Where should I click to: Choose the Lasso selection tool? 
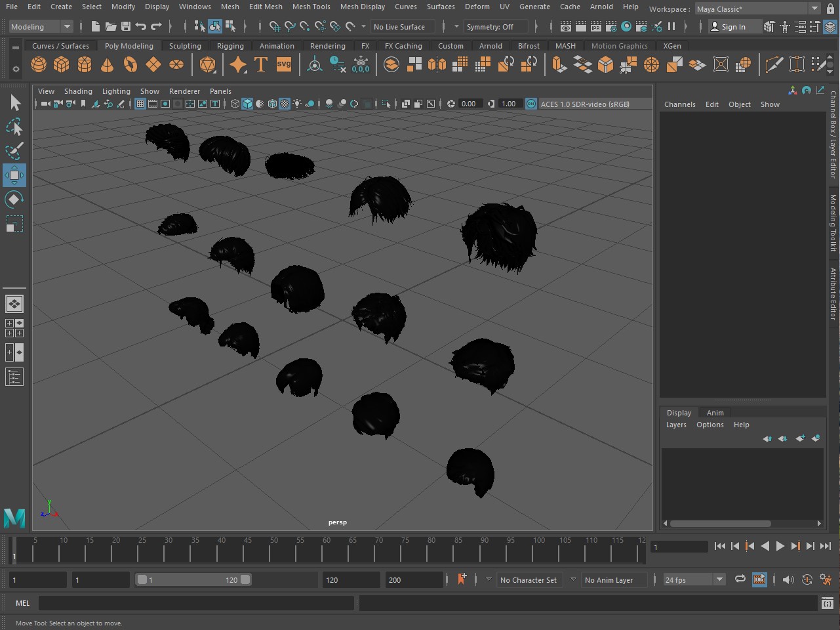[14, 127]
